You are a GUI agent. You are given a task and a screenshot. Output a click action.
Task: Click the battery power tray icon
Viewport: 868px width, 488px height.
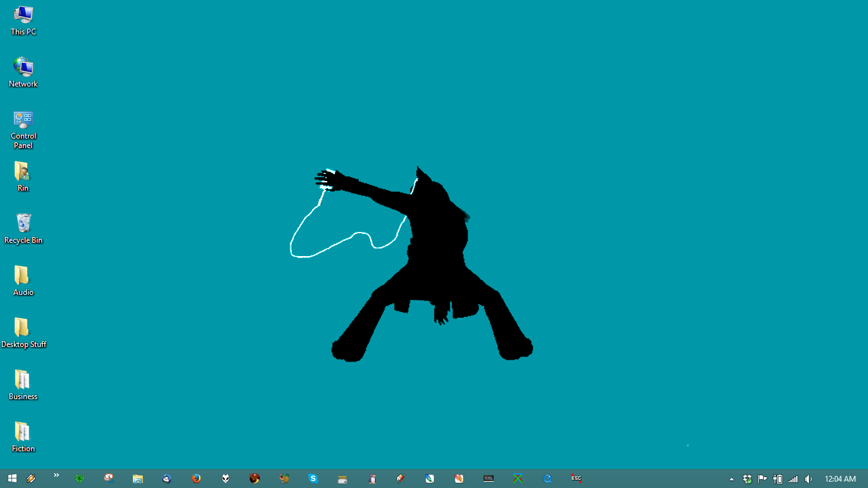click(x=778, y=479)
